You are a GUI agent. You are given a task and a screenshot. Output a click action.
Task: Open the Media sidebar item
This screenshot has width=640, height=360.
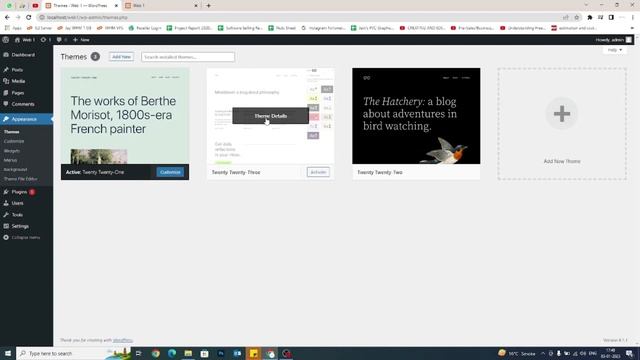(x=18, y=81)
